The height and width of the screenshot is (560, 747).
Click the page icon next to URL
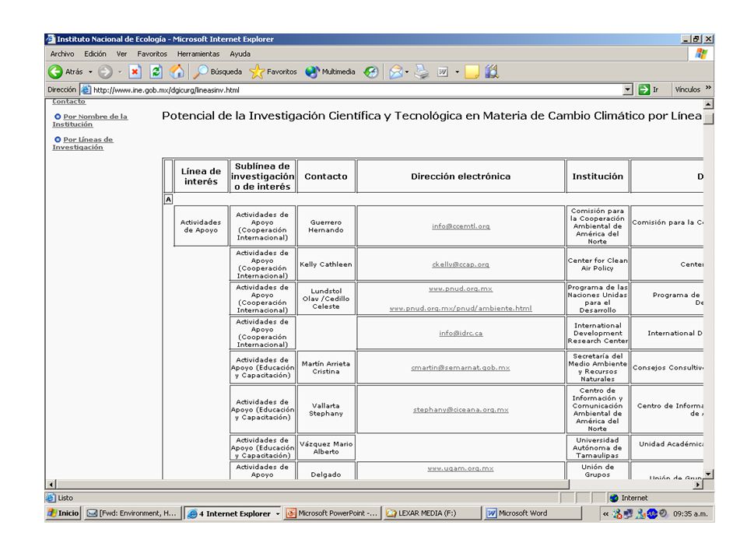coord(86,89)
